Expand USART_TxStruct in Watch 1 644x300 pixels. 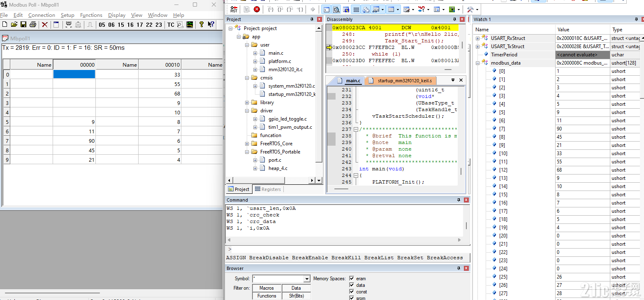pos(478,46)
